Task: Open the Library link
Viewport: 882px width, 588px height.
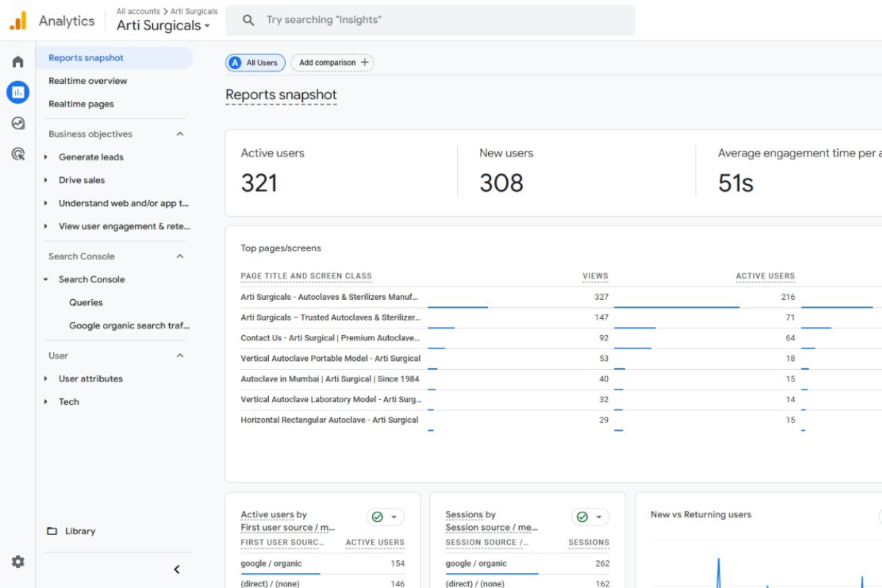Action: pos(80,531)
